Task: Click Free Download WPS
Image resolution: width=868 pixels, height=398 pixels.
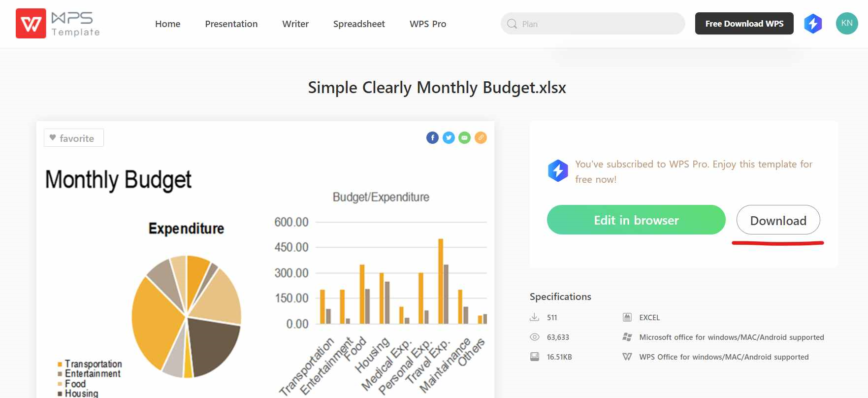Action: (744, 23)
